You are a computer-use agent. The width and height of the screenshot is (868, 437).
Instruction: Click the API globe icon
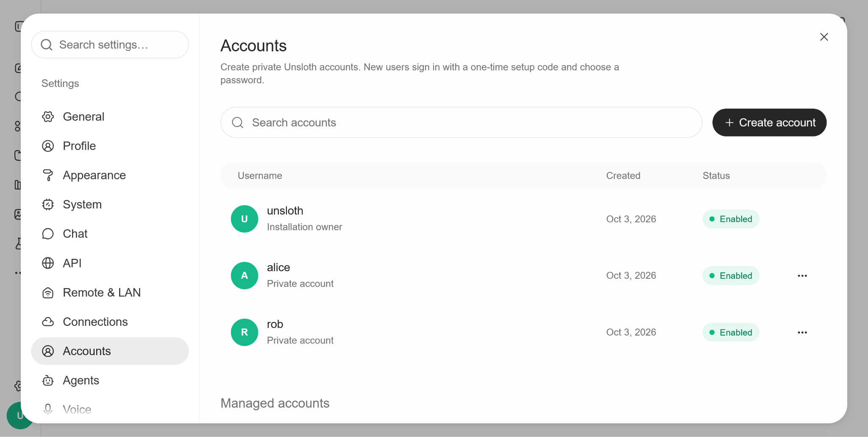tap(48, 263)
